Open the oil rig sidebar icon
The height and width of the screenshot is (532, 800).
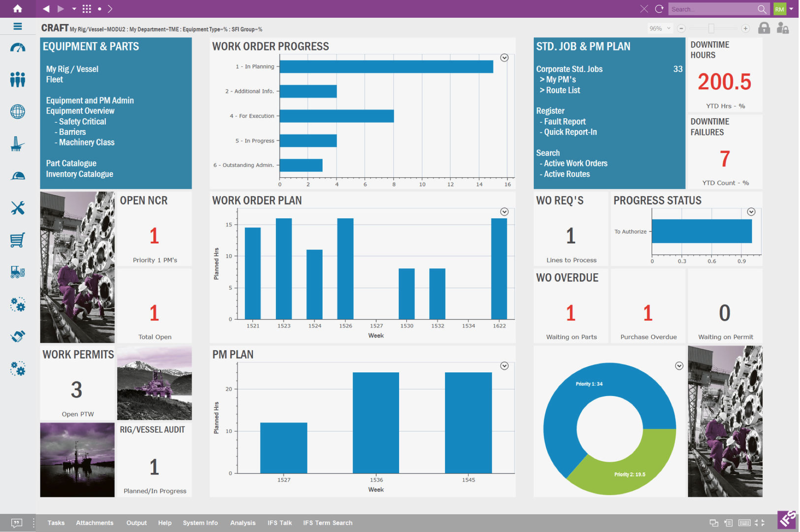pyautogui.click(x=17, y=144)
